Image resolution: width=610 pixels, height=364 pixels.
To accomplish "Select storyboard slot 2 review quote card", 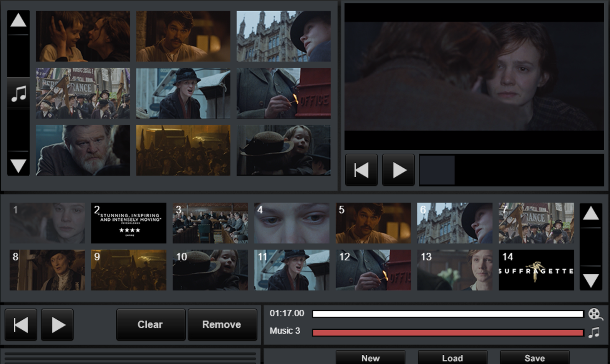I will [129, 223].
